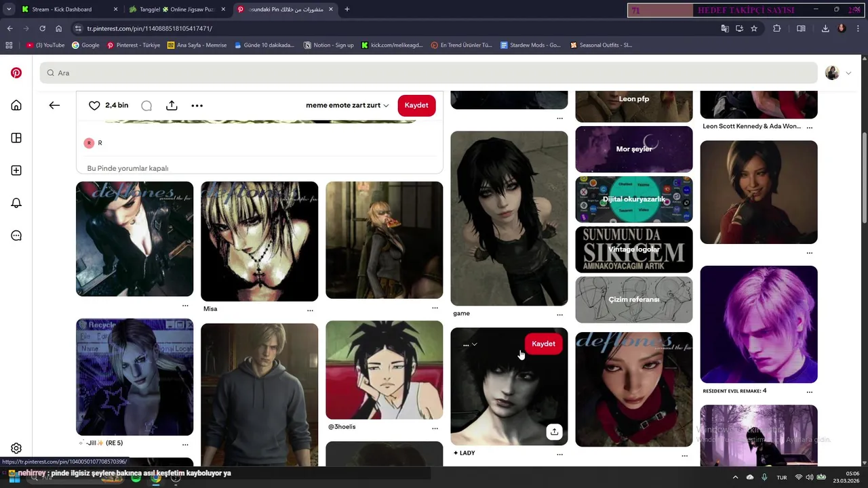868x488 pixels.
Task: Open the pin comment bubble icon
Action: [146, 105]
